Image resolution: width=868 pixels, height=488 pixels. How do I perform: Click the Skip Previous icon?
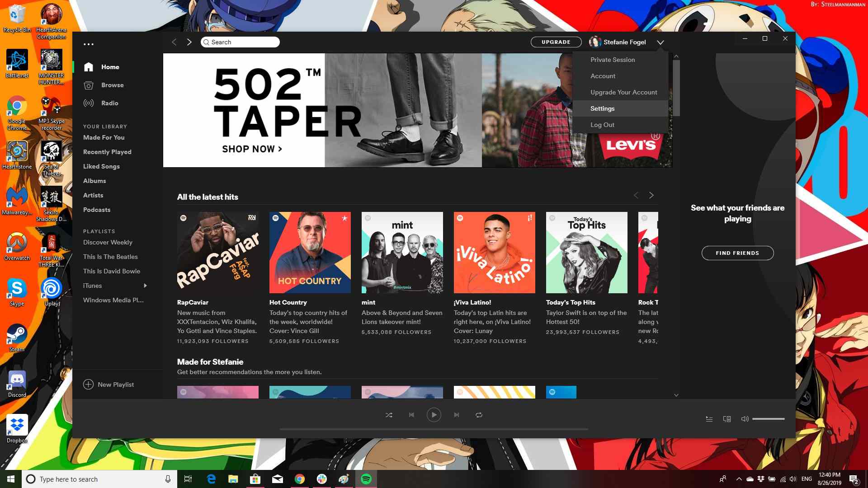pyautogui.click(x=411, y=415)
